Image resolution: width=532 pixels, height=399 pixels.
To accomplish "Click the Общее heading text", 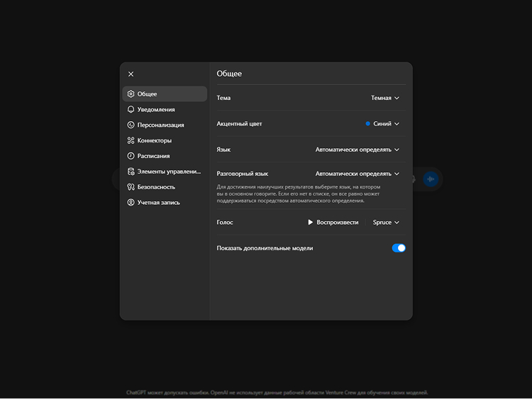I will (x=229, y=74).
